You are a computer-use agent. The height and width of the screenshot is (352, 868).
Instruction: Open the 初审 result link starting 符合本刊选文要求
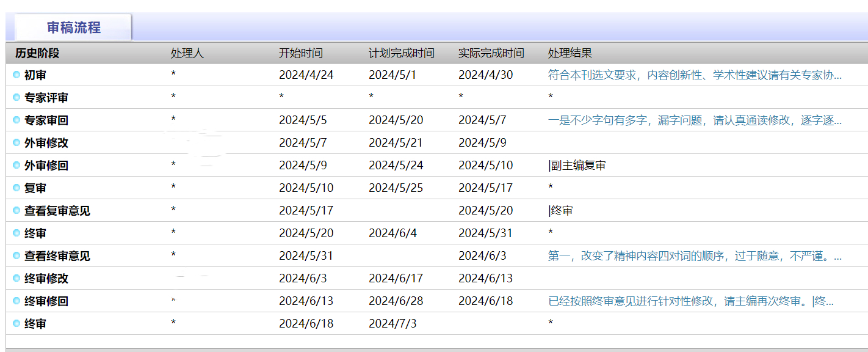coord(695,75)
